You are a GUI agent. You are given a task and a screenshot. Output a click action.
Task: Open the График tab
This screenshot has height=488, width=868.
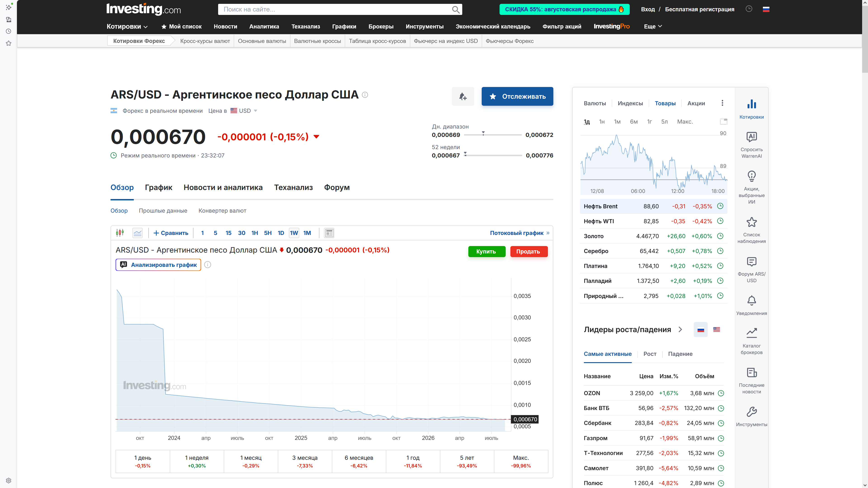[x=158, y=187]
